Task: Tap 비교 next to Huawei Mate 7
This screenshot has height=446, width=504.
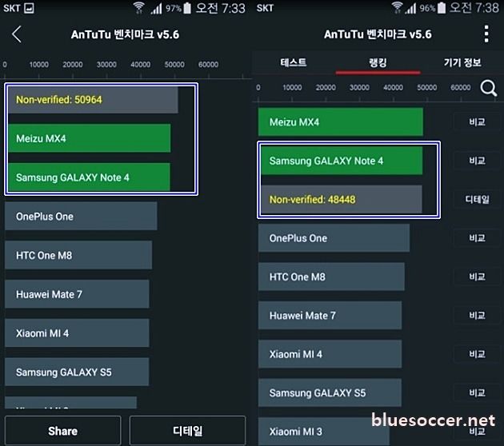Action: coord(477,315)
